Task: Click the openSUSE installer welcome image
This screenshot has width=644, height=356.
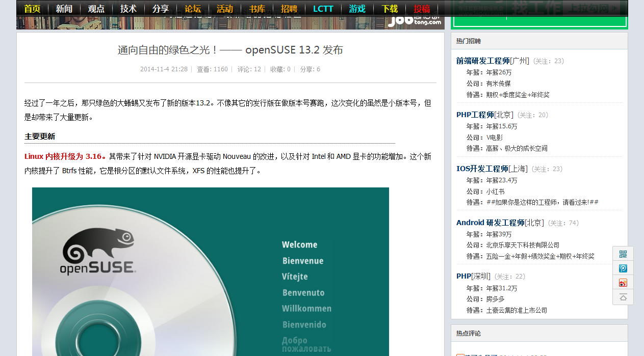Action: (211, 271)
